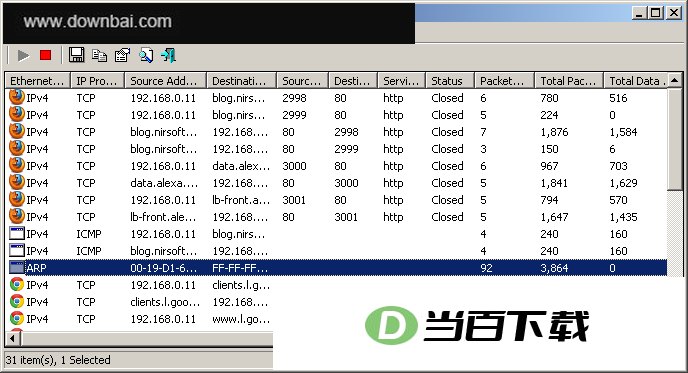Sort by the Total Pac... column header
688x373 pixels.
pyautogui.click(x=569, y=81)
